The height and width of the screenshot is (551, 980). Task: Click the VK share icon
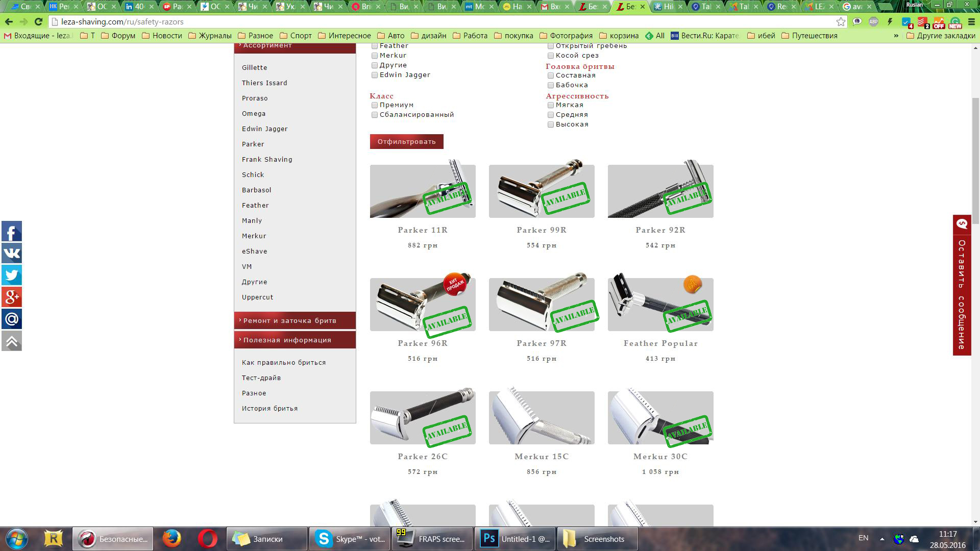coord(12,254)
